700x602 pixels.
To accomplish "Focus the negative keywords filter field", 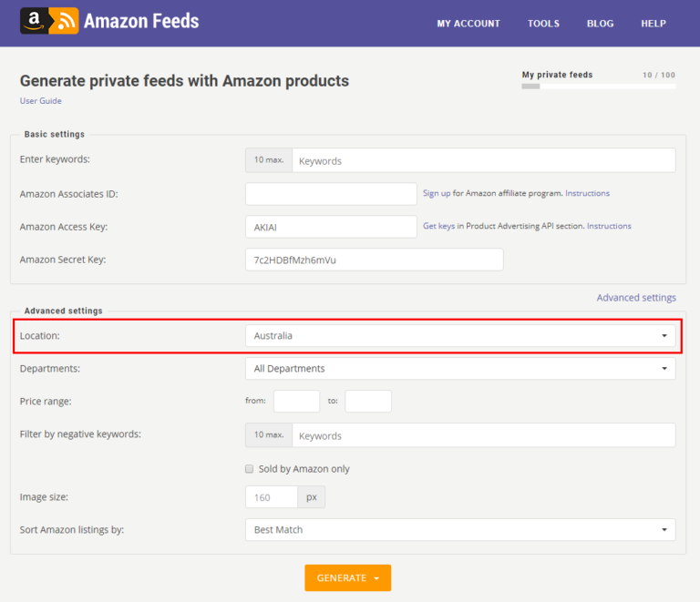I will point(483,435).
